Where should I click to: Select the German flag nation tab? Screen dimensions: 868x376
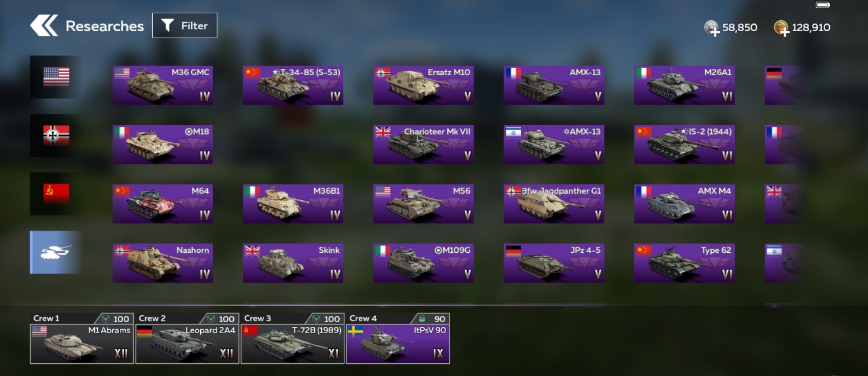coord(56,135)
